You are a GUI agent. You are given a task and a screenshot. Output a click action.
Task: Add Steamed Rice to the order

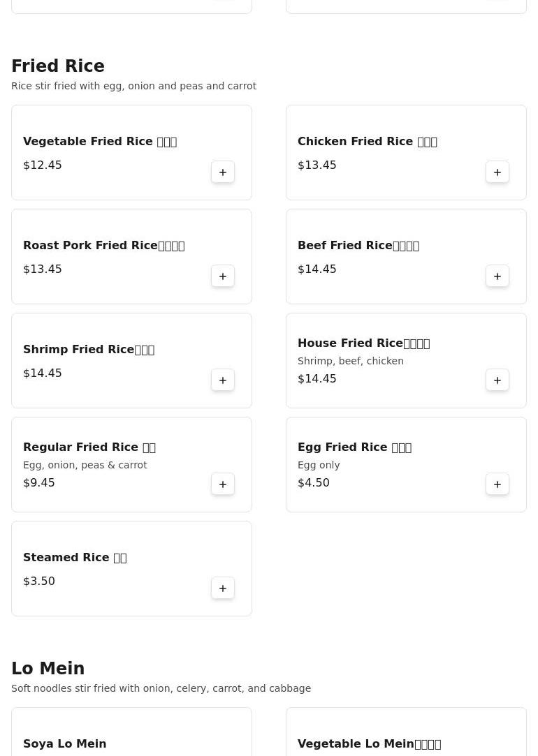(223, 588)
